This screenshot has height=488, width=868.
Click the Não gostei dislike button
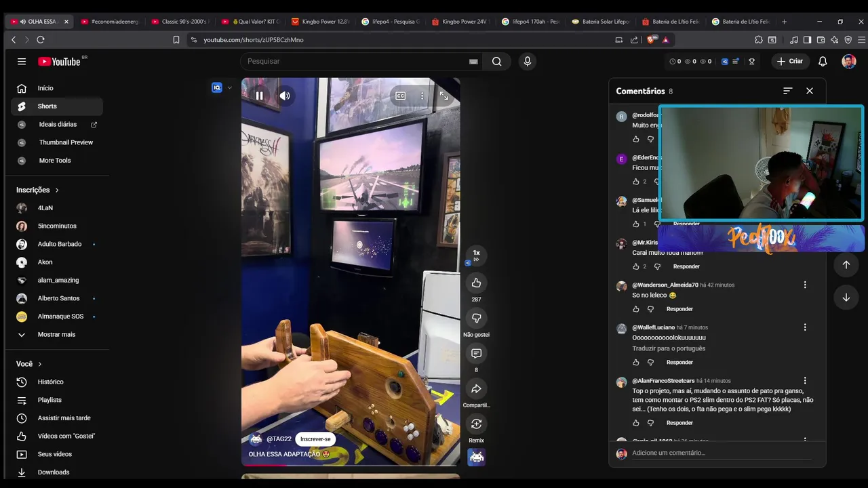[x=476, y=318]
